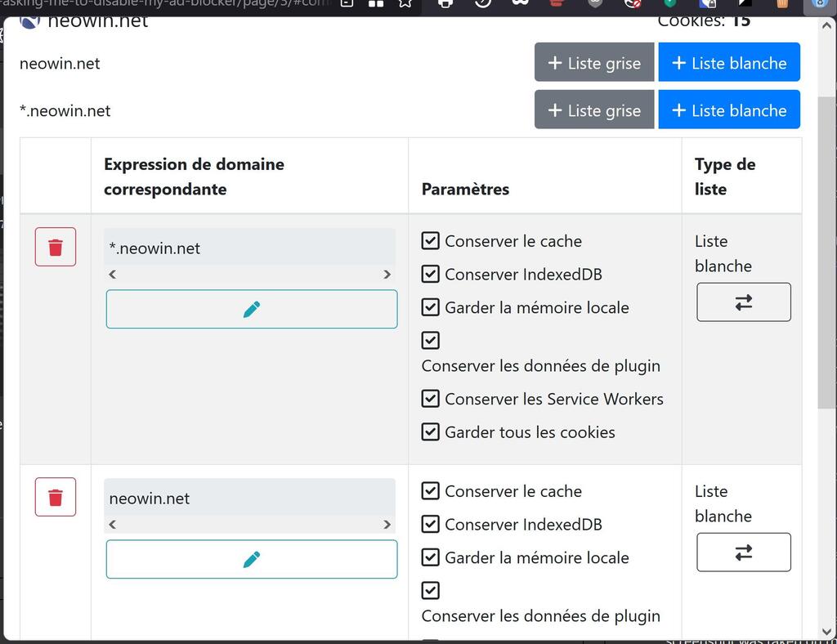Uncheck Conserver le cache in the neowin.net row
This screenshot has height=644, width=837.
430,491
